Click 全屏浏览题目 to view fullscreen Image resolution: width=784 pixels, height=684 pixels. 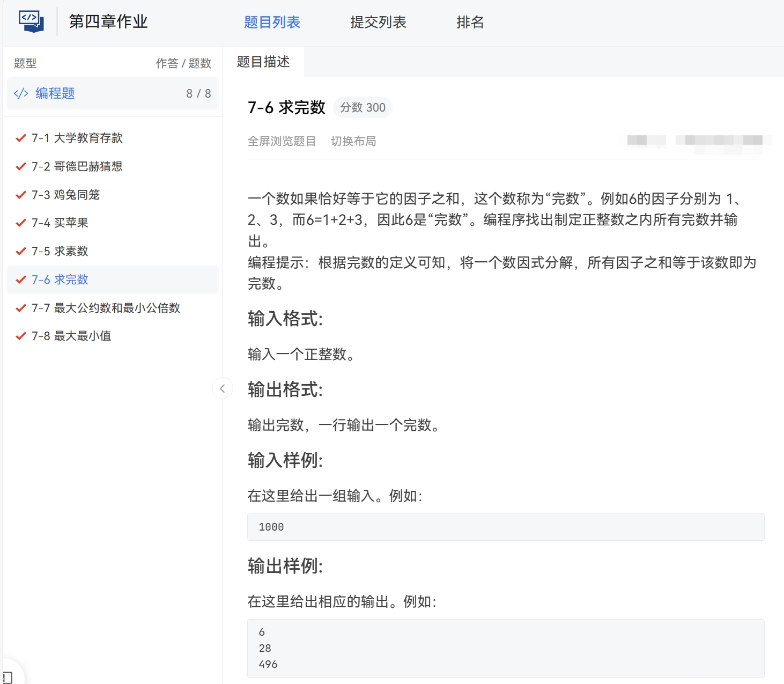(282, 141)
